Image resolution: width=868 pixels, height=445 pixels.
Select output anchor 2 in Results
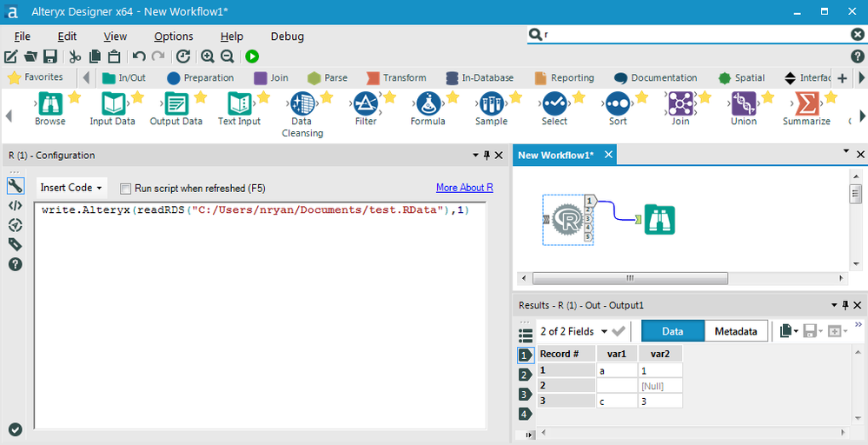tap(525, 375)
